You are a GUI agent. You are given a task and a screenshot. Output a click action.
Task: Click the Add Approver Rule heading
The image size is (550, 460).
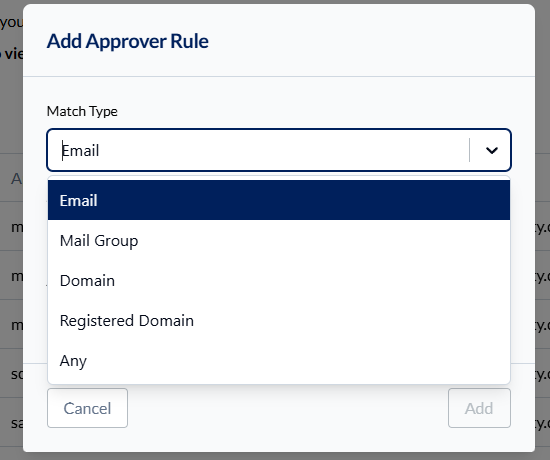tap(128, 41)
